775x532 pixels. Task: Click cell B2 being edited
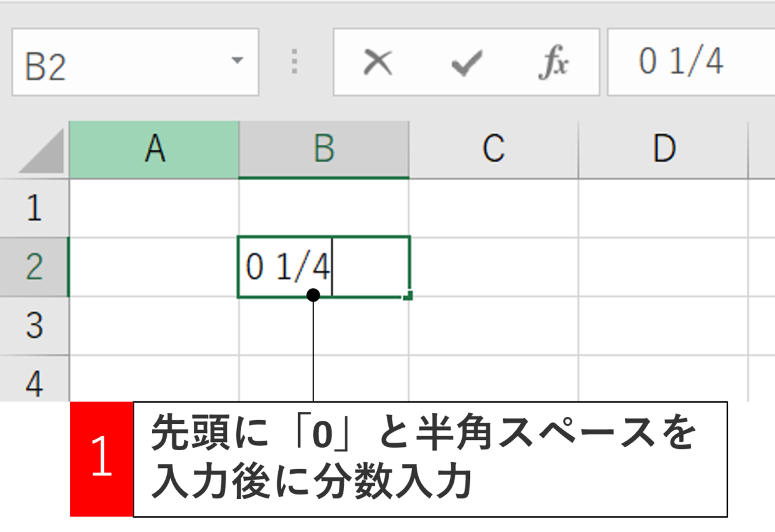click(x=324, y=267)
